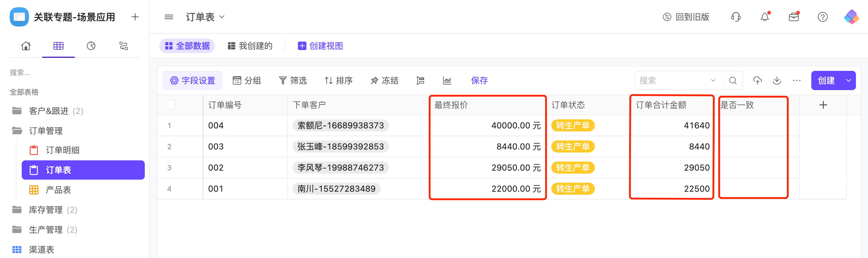
Task: Open customer tag 索额尼-16689938373
Action: point(340,126)
